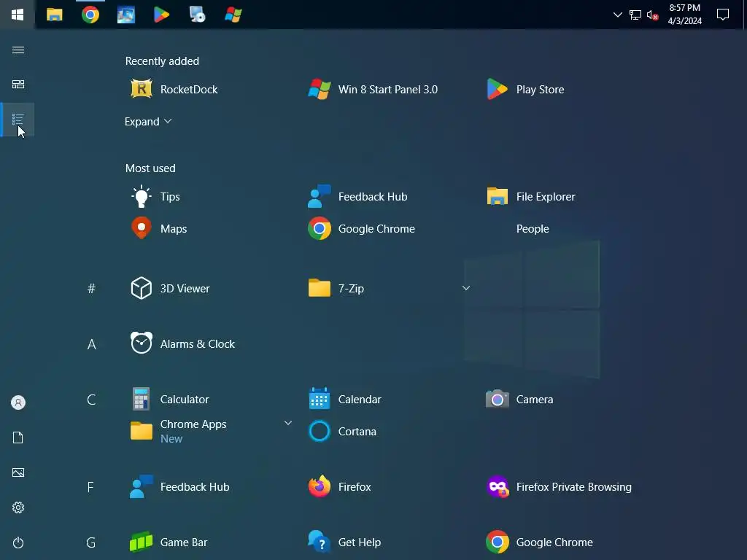Image resolution: width=747 pixels, height=560 pixels.
Task: Launch the Camera app
Action: tap(519, 399)
